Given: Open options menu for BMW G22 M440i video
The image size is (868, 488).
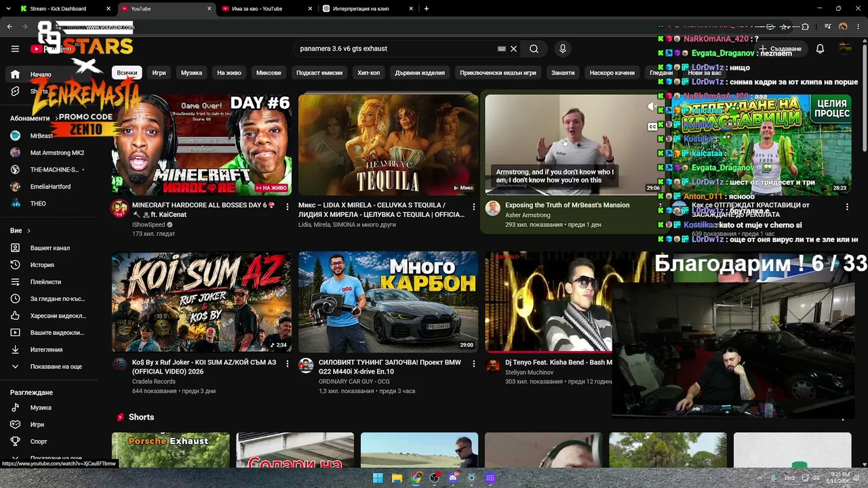Looking at the screenshot, I should (x=473, y=363).
